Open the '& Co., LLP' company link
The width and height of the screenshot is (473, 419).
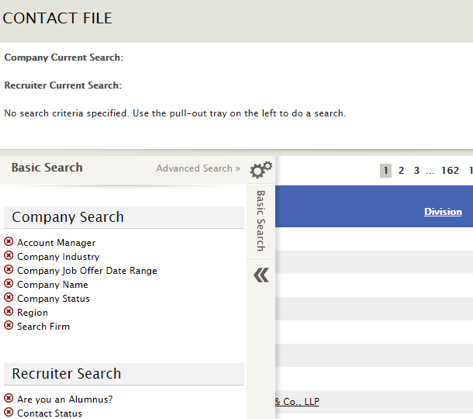[297, 401]
